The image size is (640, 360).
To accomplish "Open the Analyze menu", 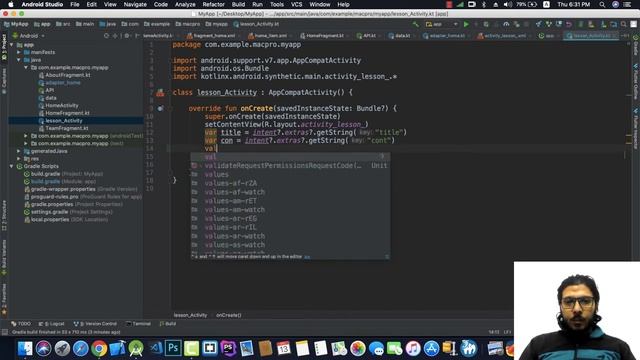I will click(185, 4).
